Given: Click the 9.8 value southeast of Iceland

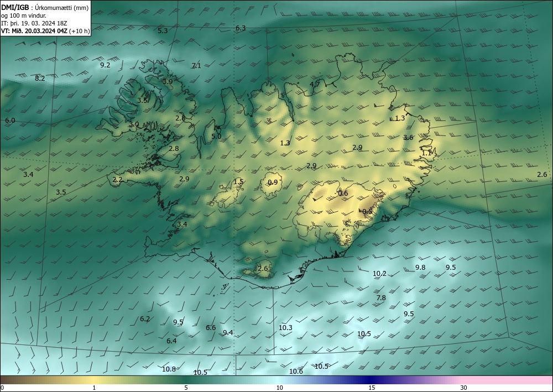Looking at the screenshot, I should tap(420, 267).
